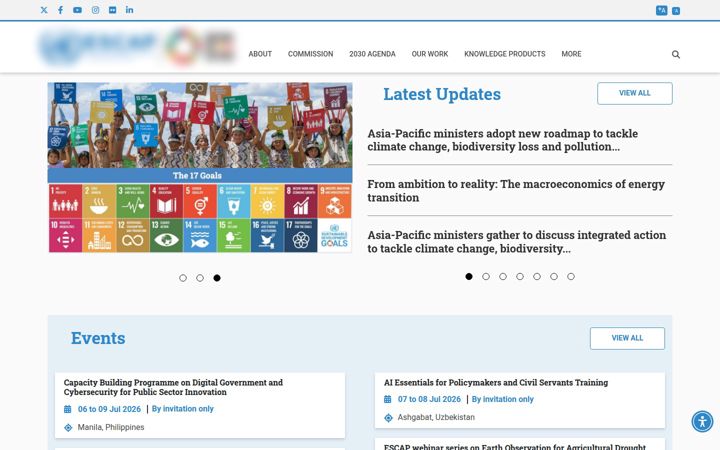Image resolution: width=720 pixels, height=450 pixels.
Task: Select sixth Latest Updates pagination dot
Action: point(554,276)
